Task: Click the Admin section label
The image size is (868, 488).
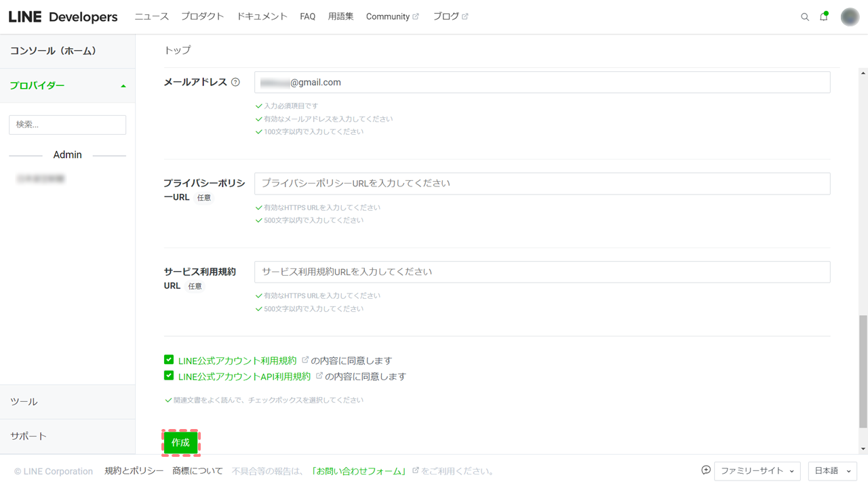Action: tap(67, 155)
